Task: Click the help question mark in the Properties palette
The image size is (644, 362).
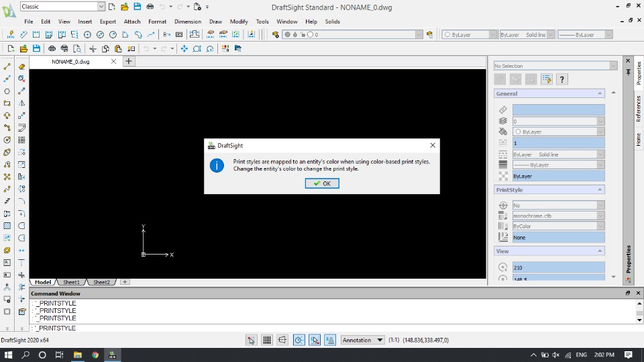Action: click(x=562, y=79)
